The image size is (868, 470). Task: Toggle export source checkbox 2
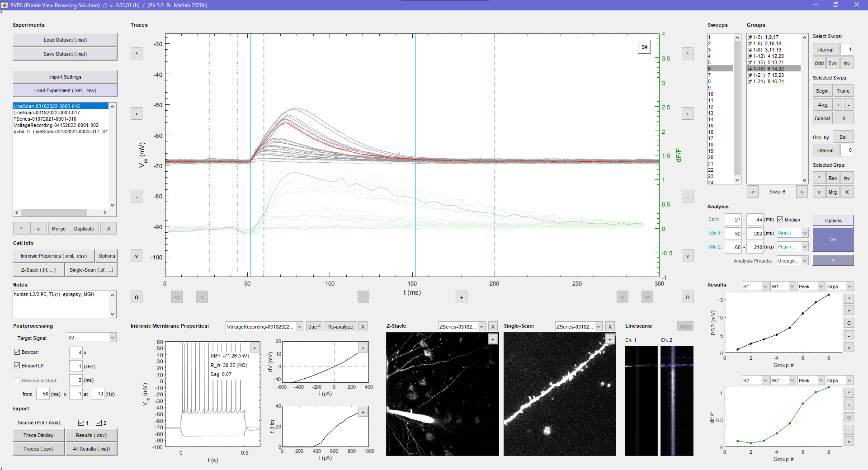point(99,423)
